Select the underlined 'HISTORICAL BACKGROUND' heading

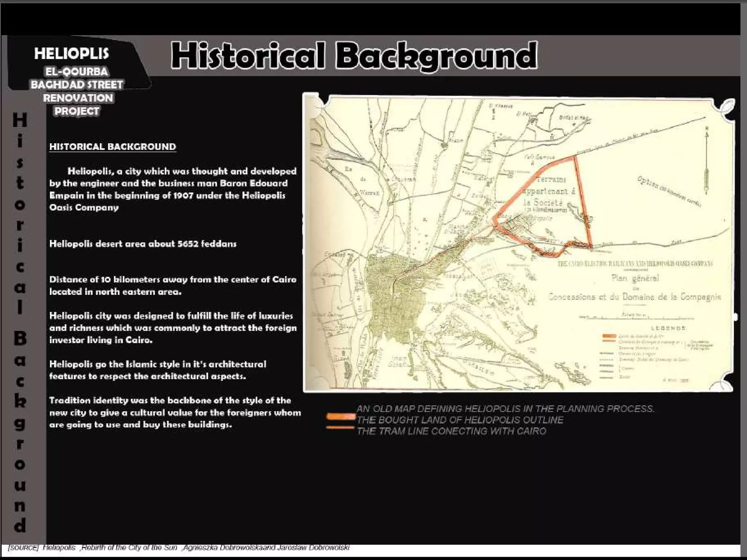[113, 147]
